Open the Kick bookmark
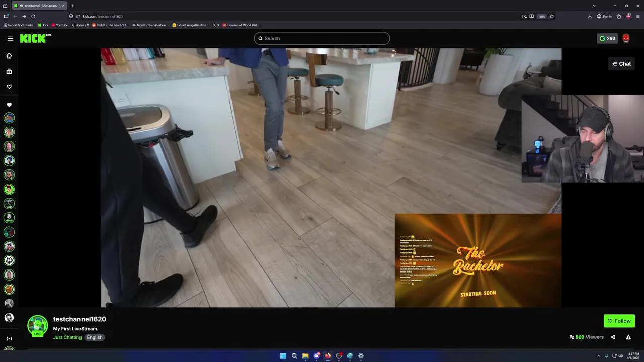 click(43, 25)
